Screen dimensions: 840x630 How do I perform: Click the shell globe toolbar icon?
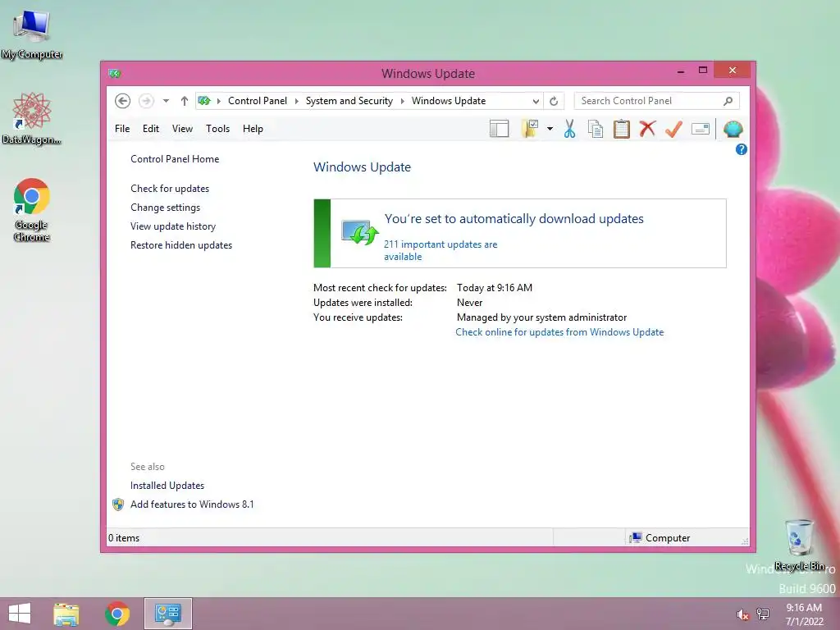[x=733, y=129]
